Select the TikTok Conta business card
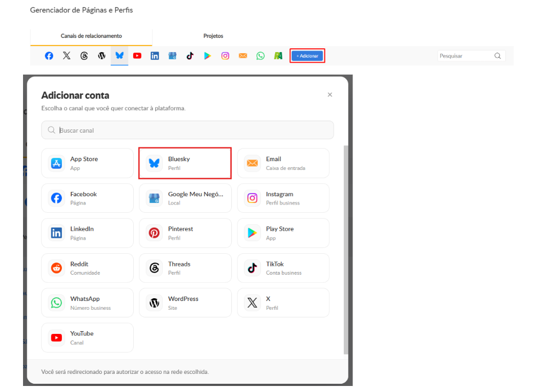This screenshot has width=535, height=392. pyautogui.click(x=283, y=268)
